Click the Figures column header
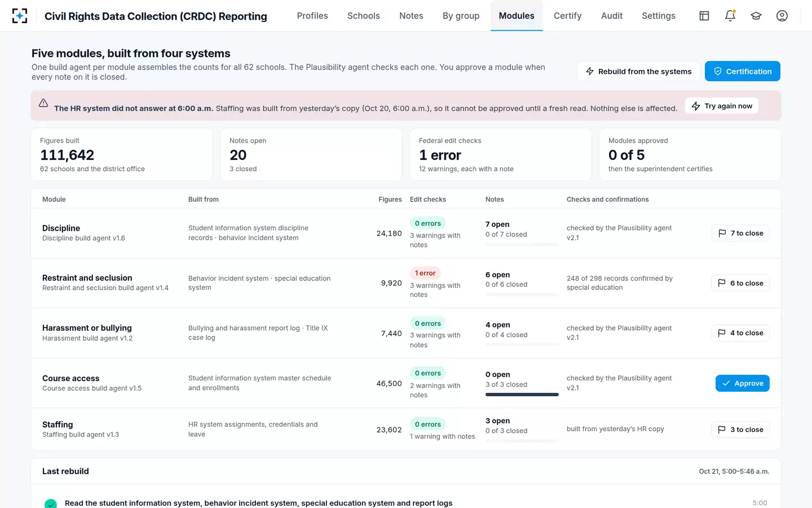812x508 pixels. 390,199
